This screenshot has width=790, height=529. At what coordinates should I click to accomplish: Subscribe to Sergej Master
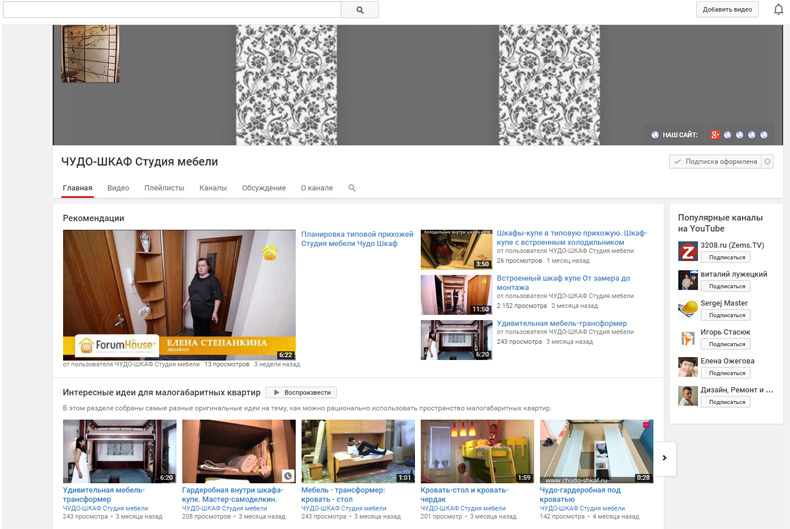point(726,315)
